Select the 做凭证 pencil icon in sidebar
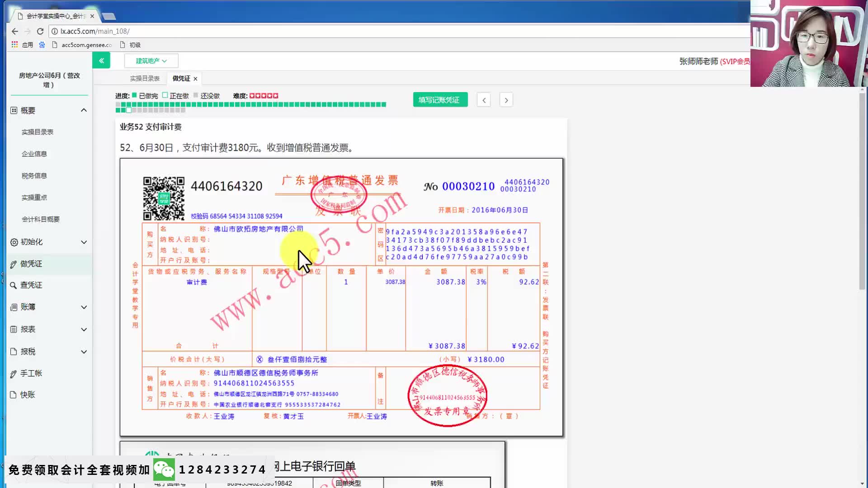The width and height of the screenshot is (868, 488). pyautogui.click(x=14, y=264)
